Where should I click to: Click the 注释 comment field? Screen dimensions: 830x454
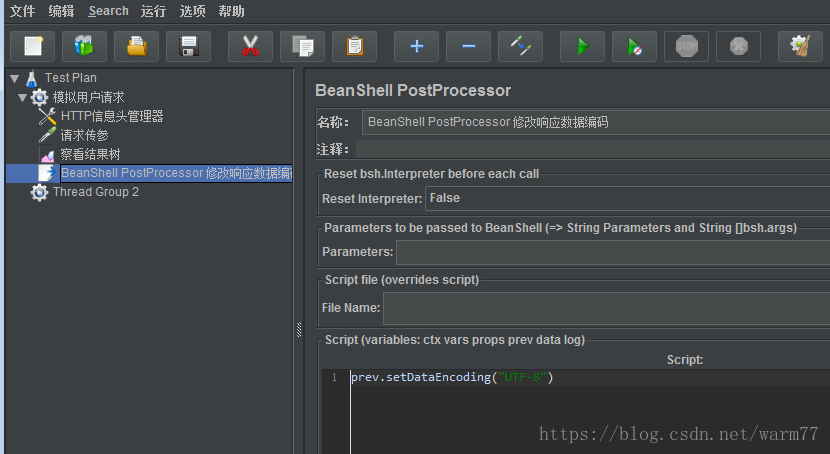click(x=593, y=149)
